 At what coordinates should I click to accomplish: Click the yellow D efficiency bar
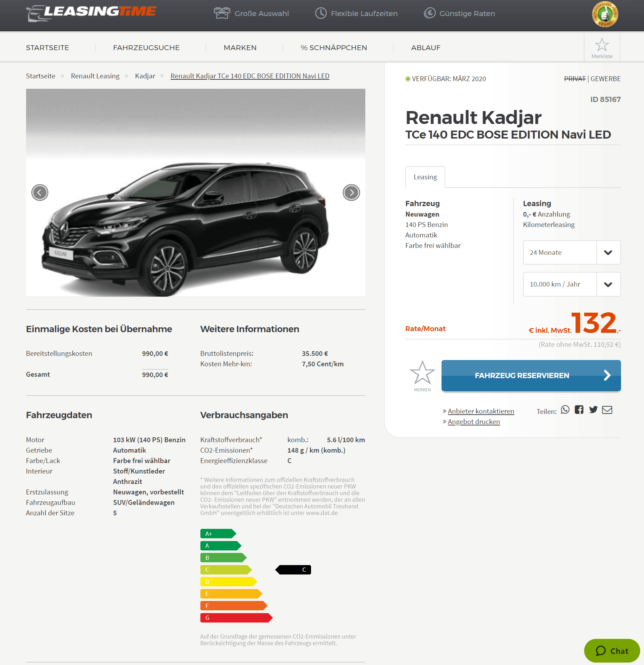pos(229,581)
